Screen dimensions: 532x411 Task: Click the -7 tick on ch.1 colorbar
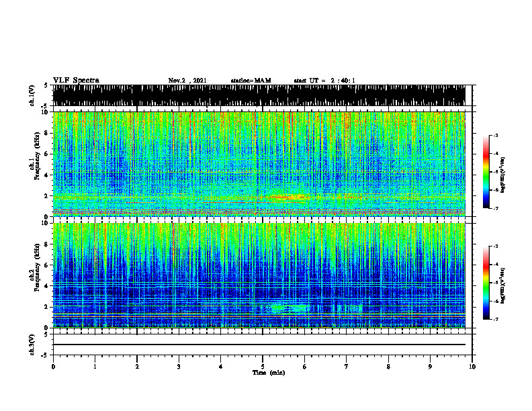[495, 208]
